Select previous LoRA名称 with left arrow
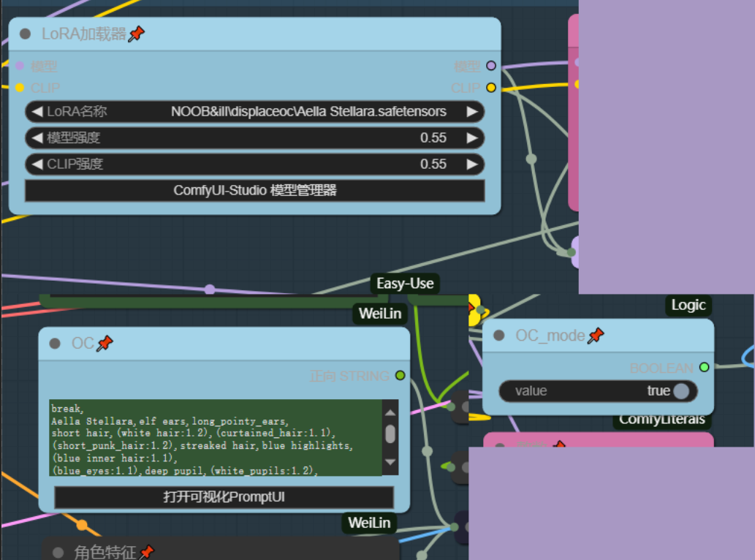This screenshot has width=755, height=560. [x=37, y=112]
